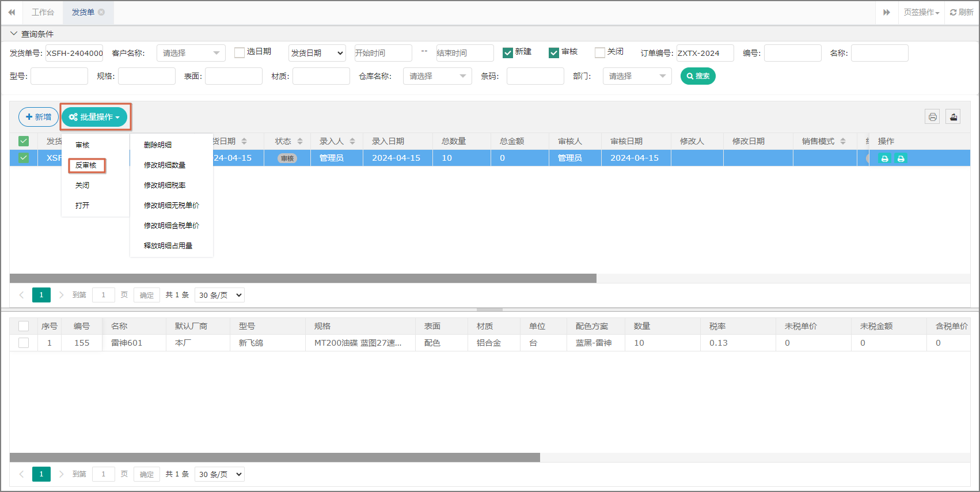Click the second print icon in 操作 column

pos(901,158)
